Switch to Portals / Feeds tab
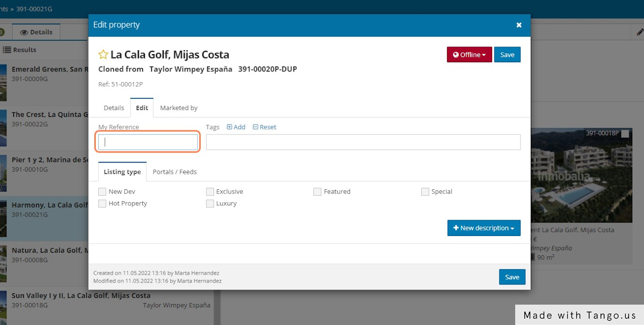644x325 pixels. coord(174,172)
